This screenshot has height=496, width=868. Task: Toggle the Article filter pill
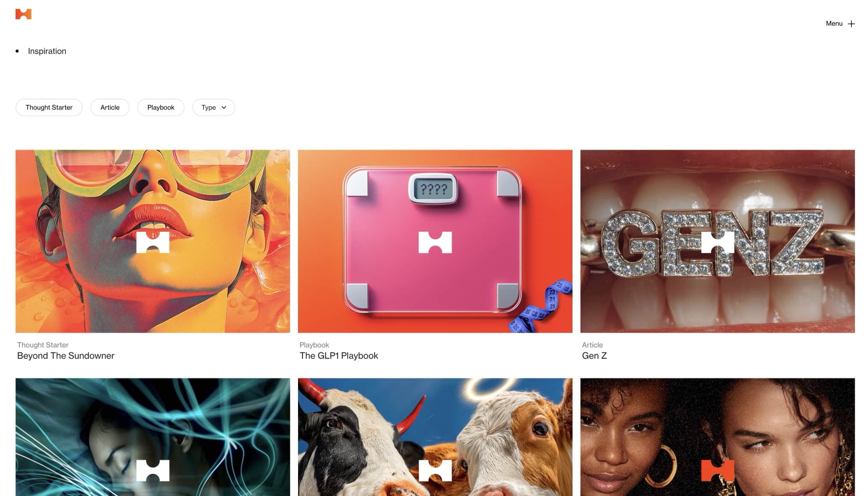click(110, 107)
